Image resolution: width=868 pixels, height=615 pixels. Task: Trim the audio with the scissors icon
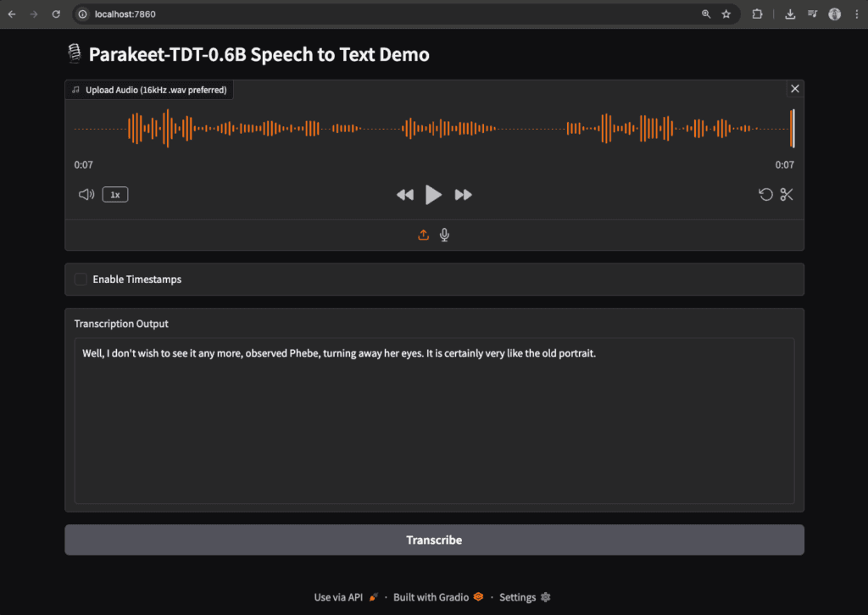(x=787, y=195)
